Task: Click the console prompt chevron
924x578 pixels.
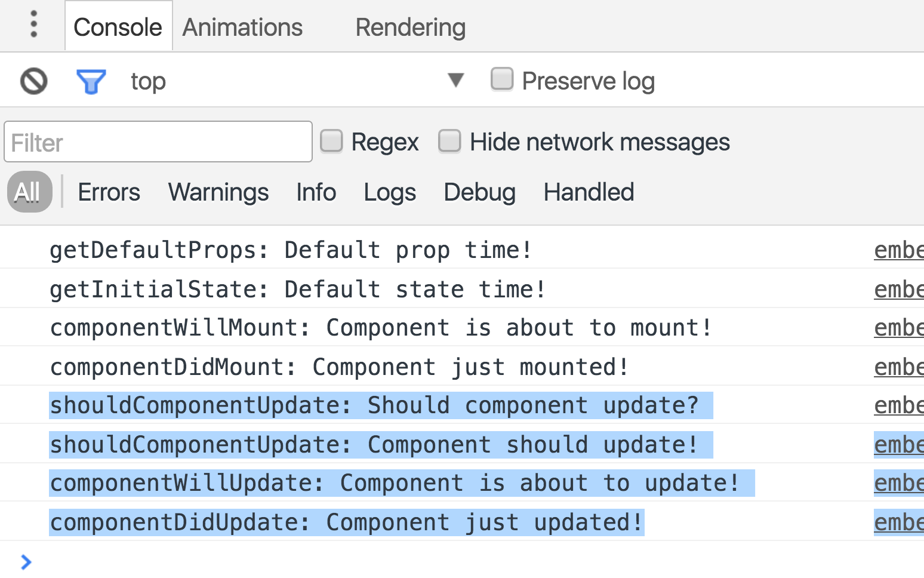Action: coord(26,562)
